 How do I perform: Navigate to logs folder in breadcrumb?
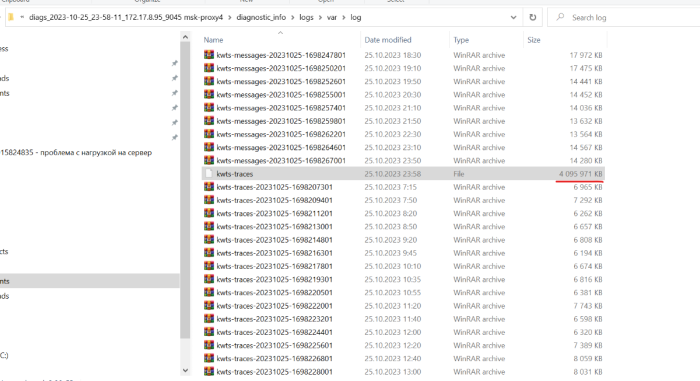click(306, 17)
